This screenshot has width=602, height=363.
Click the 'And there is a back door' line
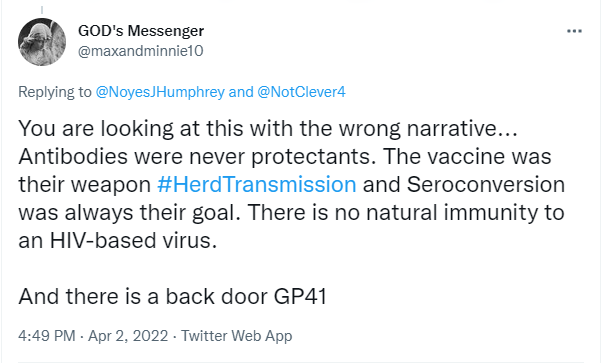(172, 297)
